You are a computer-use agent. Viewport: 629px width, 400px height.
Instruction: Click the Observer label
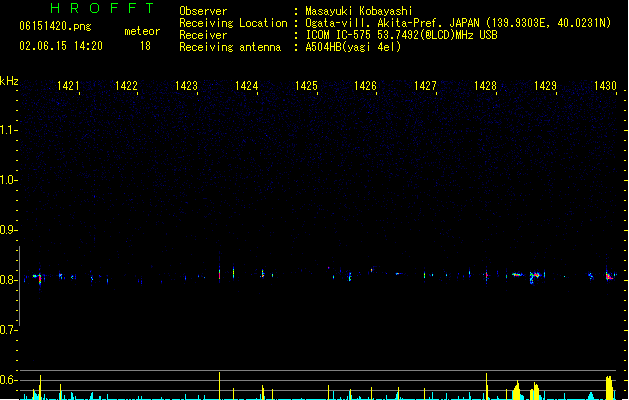pos(203,11)
